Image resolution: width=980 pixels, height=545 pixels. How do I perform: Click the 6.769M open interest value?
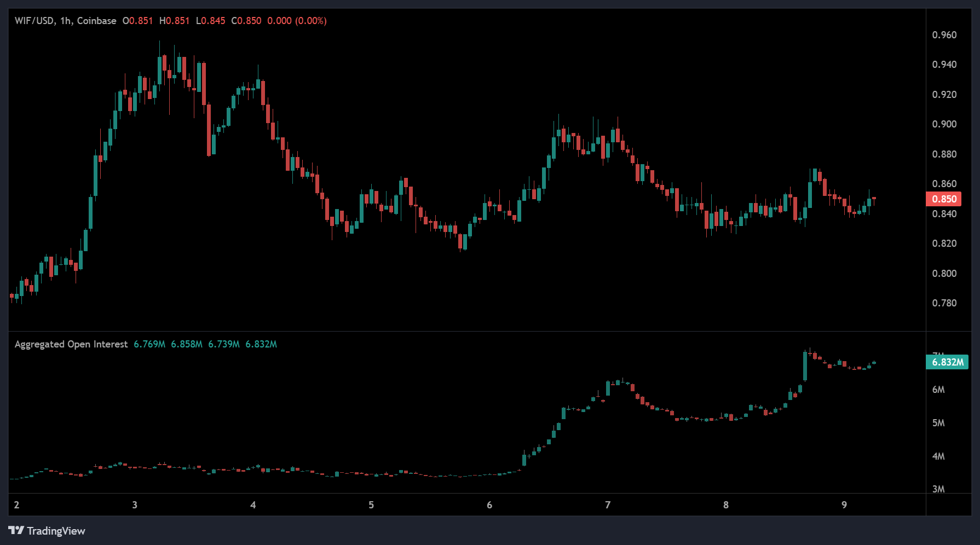[149, 344]
